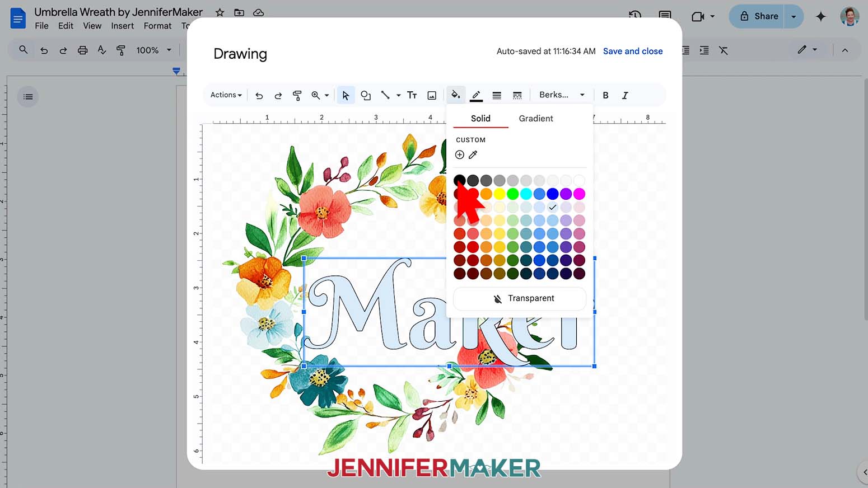Click the document title Umbrella Wreath
868x488 pixels.
(x=118, y=12)
